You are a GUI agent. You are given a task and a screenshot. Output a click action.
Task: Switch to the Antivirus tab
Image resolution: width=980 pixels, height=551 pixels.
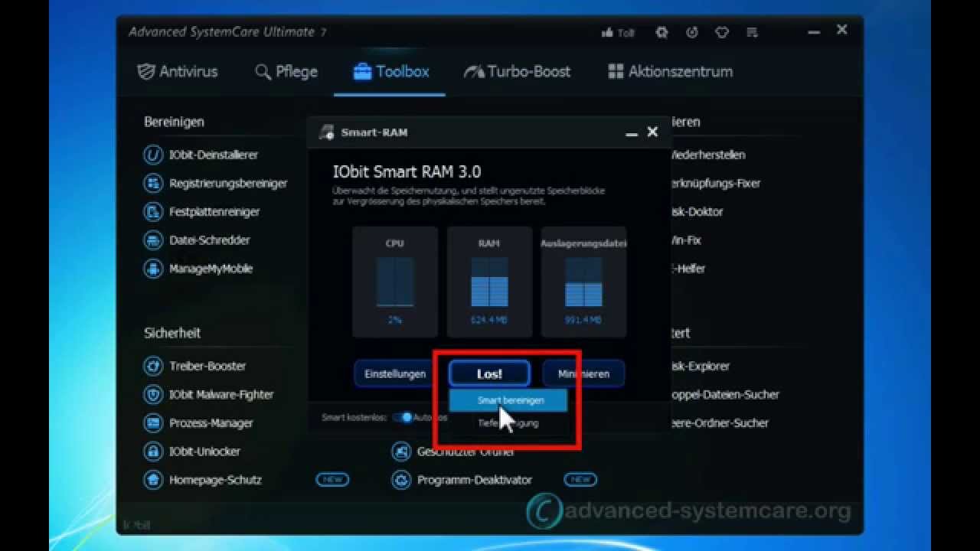tap(178, 72)
